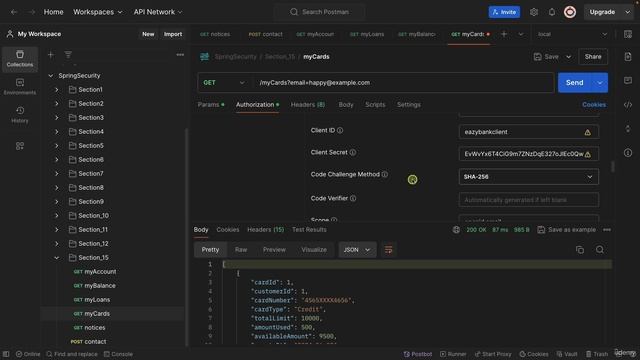Show Code Verifier info tooltip icon
Screen dimensions: 640x360
353,198
